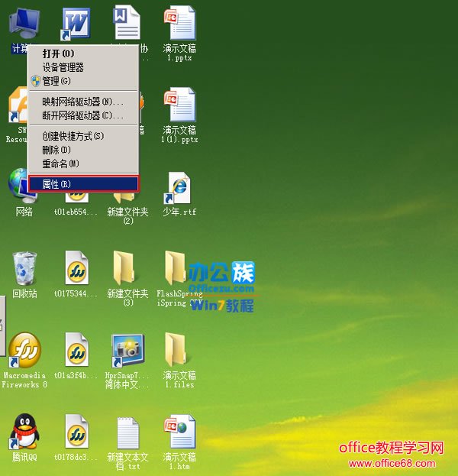This screenshot has height=476, width=458.
Task: Choose 断开网络驱动器(C)... menu entry
Action: click(84, 115)
